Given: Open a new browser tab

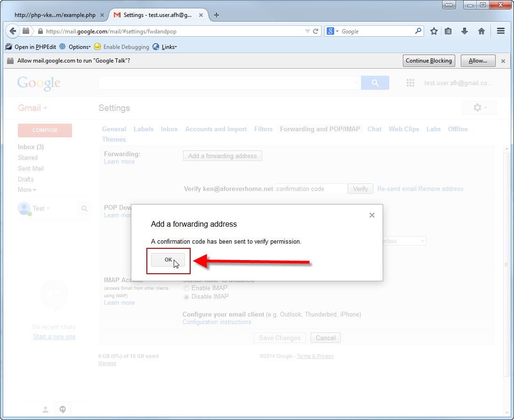Looking at the screenshot, I should coord(217,15).
